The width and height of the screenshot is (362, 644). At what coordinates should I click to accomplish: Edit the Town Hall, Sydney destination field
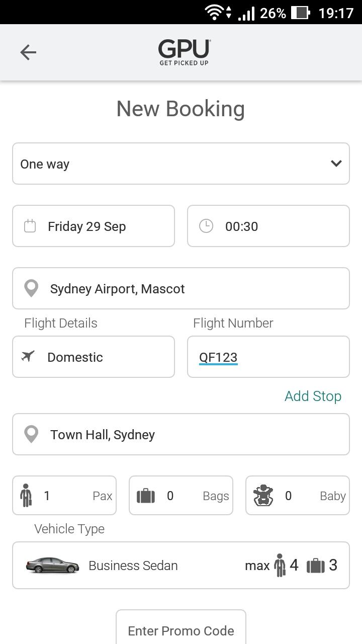pyautogui.click(x=181, y=434)
